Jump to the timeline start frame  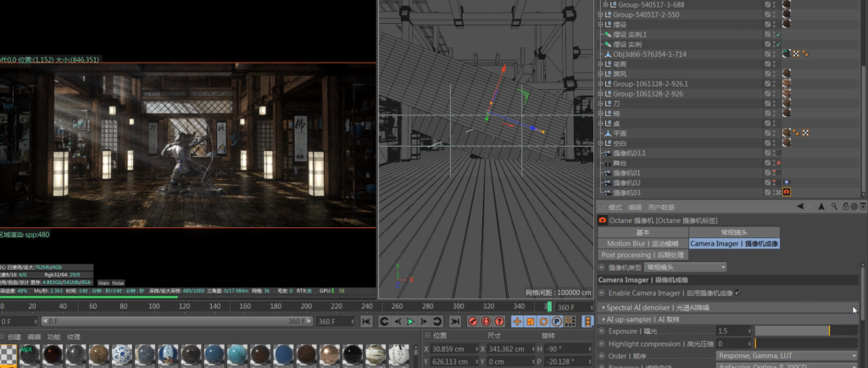tap(365, 321)
